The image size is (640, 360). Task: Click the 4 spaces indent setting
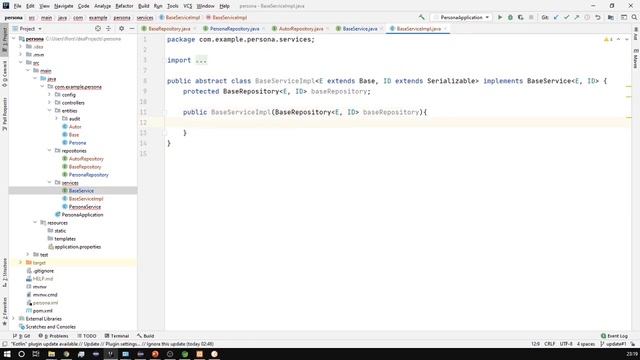586,344
